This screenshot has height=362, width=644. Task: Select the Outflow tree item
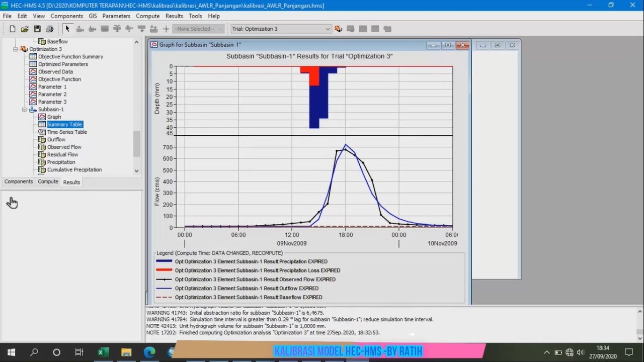pos(56,140)
